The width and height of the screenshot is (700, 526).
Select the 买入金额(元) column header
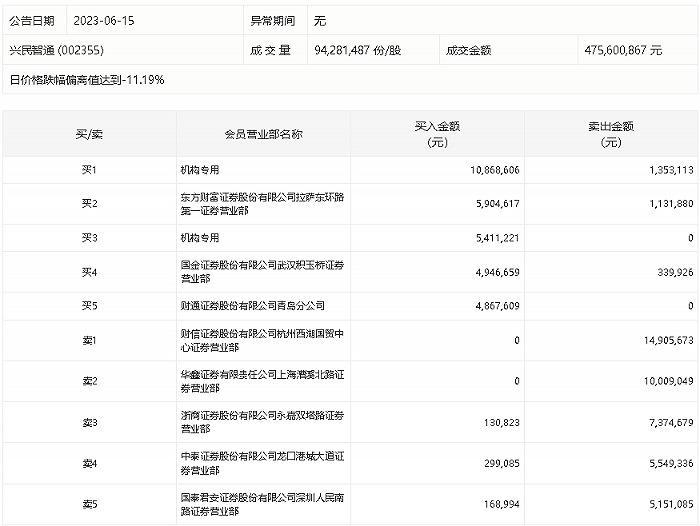[x=437, y=134]
